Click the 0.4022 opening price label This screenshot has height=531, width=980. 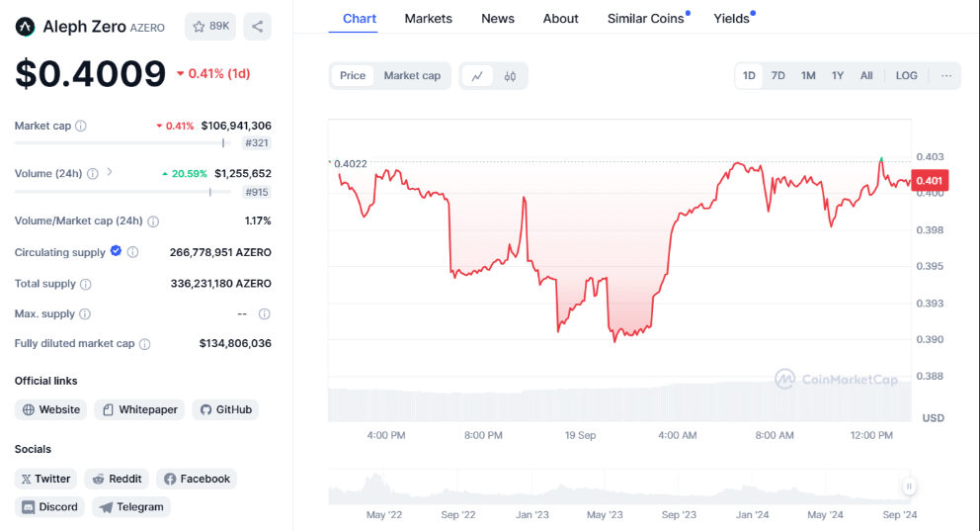[x=349, y=164]
